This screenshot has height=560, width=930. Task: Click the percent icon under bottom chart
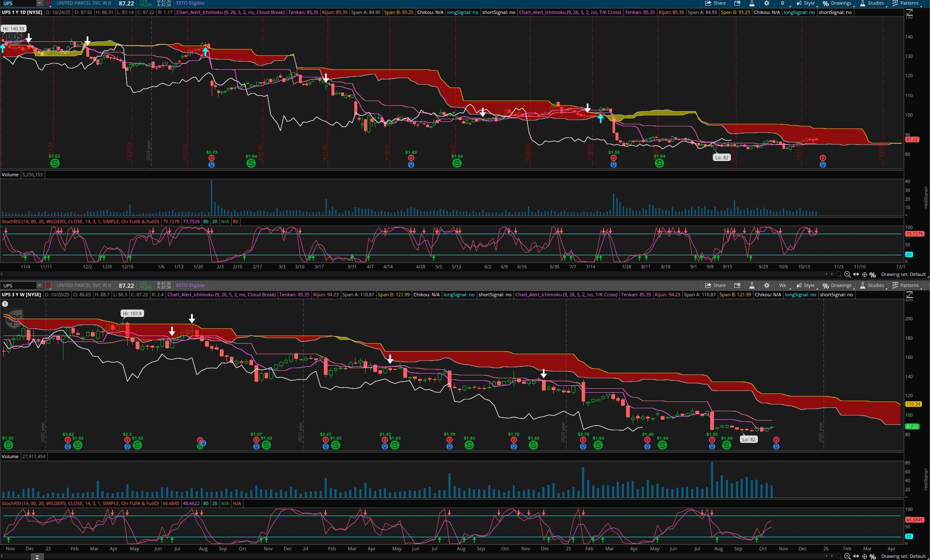click(x=873, y=556)
